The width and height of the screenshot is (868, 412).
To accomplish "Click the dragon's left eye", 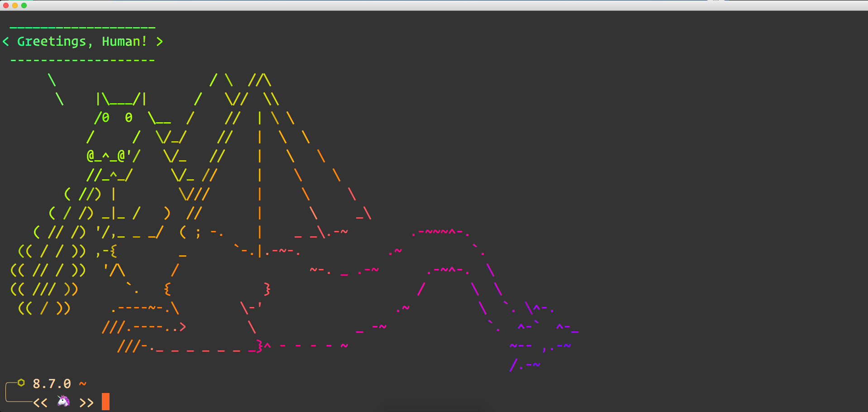I will pyautogui.click(x=106, y=118).
